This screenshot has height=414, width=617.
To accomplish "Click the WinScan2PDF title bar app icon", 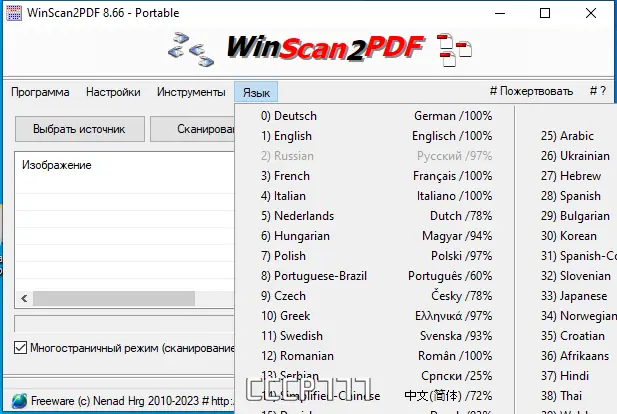I will click(x=14, y=13).
